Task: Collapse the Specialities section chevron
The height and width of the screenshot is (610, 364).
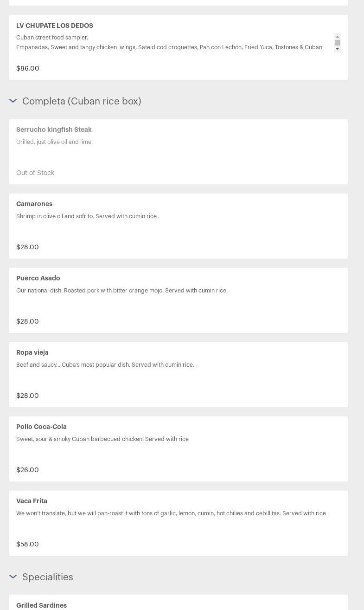Action: pyautogui.click(x=13, y=577)
